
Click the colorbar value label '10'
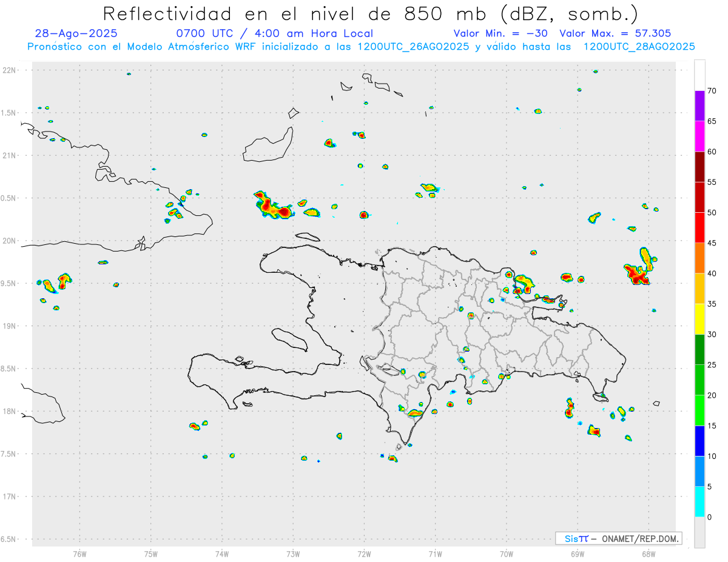(712, 456)
